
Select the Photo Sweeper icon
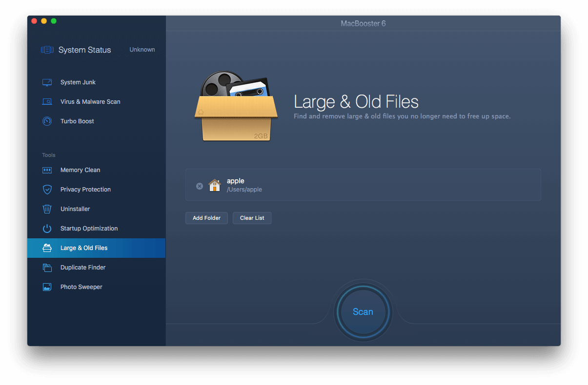[47, 287]
